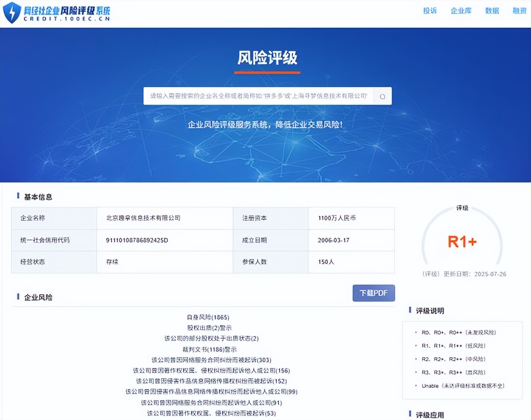Open the 投诉 menu item
Image resolution: width=531 pixels, height=420 pixels.
(x=430, y=11)
